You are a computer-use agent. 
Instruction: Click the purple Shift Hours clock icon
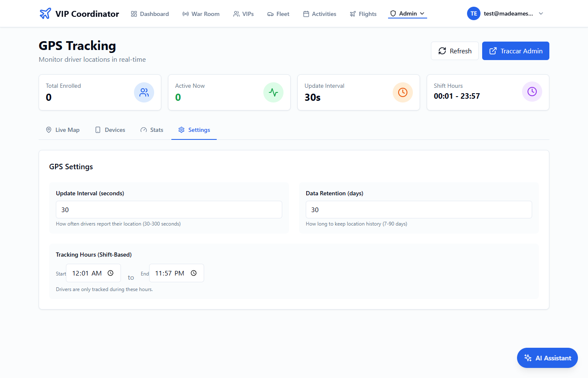532,92
